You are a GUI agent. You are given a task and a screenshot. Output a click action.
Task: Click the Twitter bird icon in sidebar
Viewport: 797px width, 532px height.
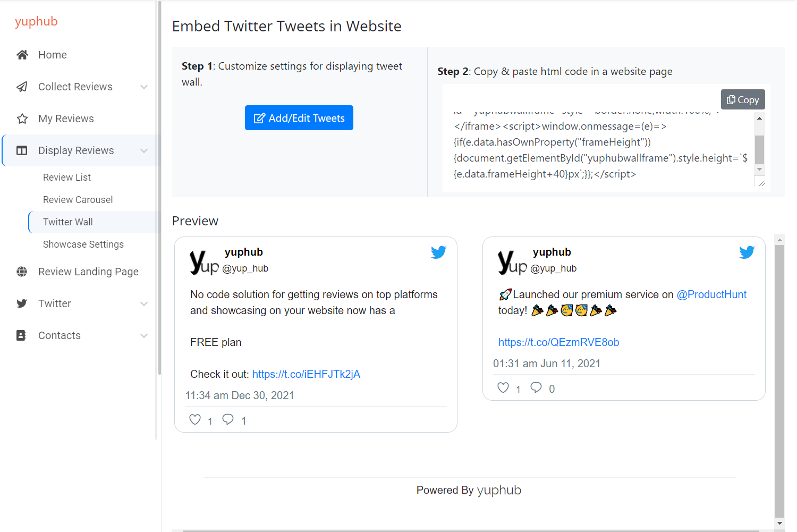click(22, 303)
